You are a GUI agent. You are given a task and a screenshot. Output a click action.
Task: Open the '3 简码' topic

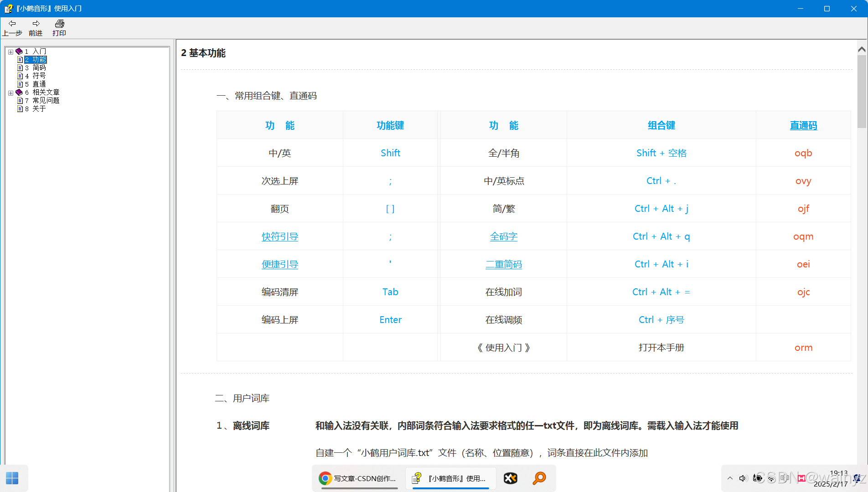[36, 68]
